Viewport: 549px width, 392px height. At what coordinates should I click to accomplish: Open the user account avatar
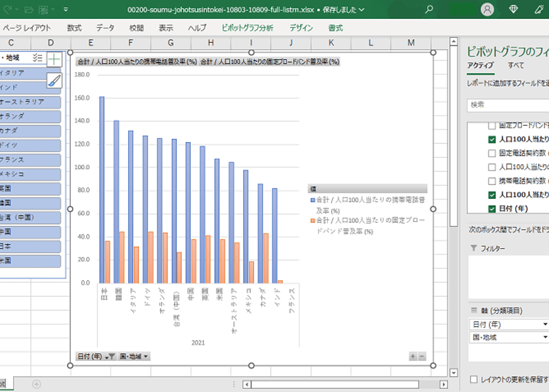(x=487, y=10)
